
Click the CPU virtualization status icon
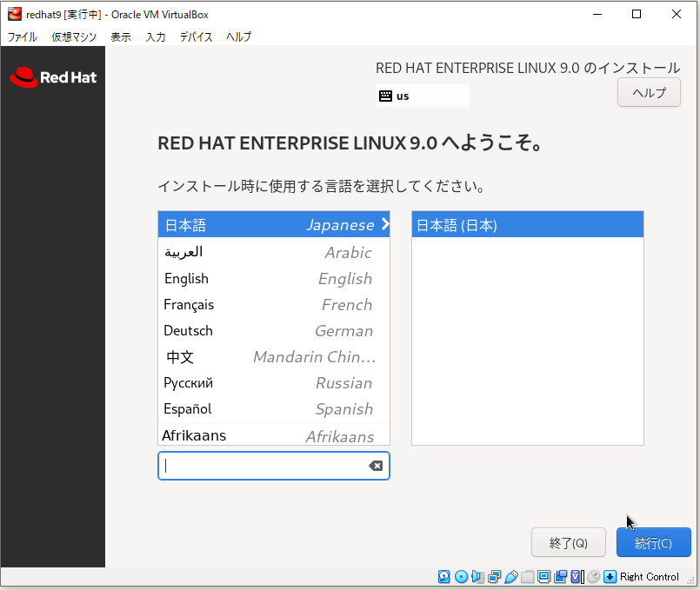pos(577,577)
